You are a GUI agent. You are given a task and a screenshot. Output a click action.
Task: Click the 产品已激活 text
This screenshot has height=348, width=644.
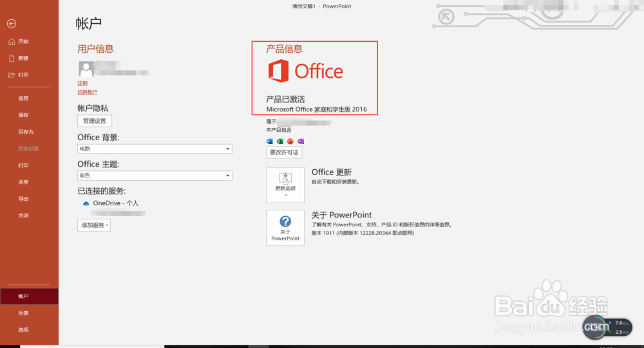click(x=285, y=99)
